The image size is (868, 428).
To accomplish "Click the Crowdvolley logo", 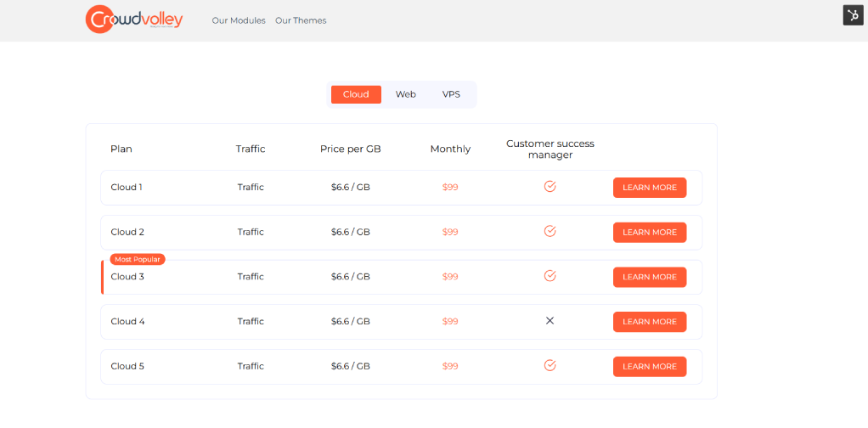I will coord(134,20).
